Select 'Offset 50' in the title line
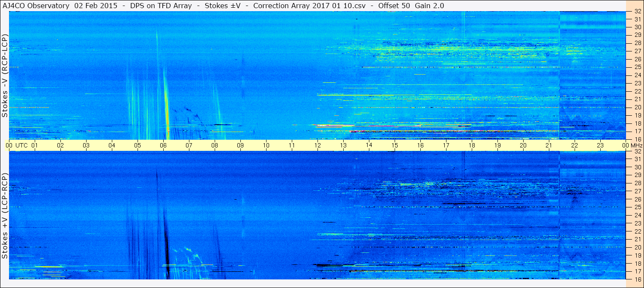 click(x=395, y=6)
